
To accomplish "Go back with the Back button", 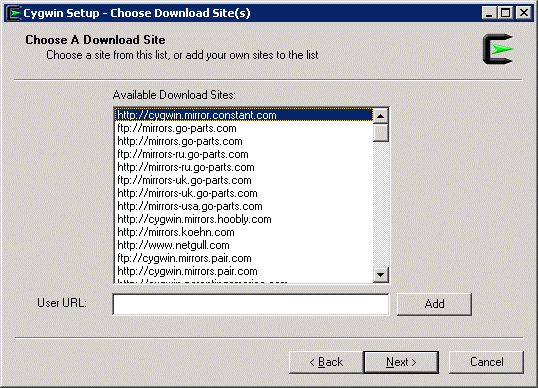I will [x=326, y=362].
